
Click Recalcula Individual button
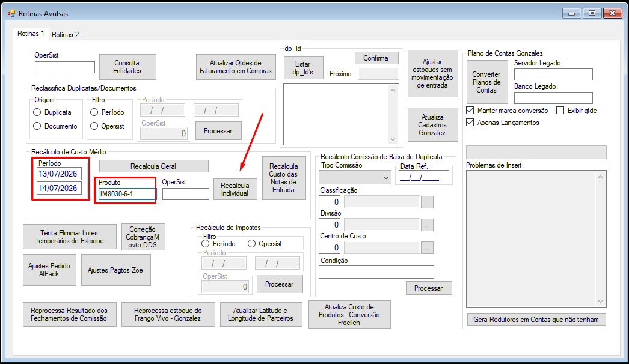pyautogui.click(x=235, y=189)
